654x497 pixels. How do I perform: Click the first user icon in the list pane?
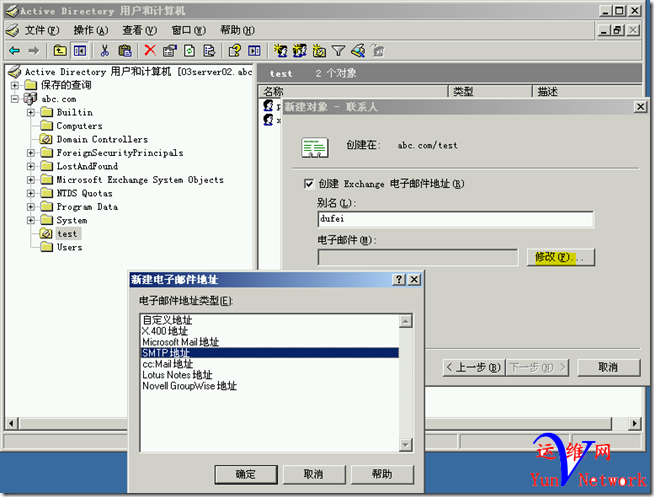click(269, 106)
